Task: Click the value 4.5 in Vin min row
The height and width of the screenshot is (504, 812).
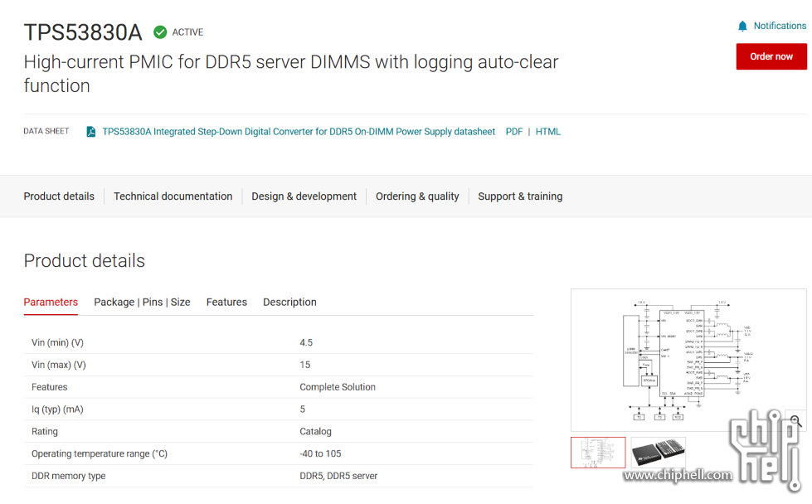Action: pyautogui.click(x=306, y=342)
